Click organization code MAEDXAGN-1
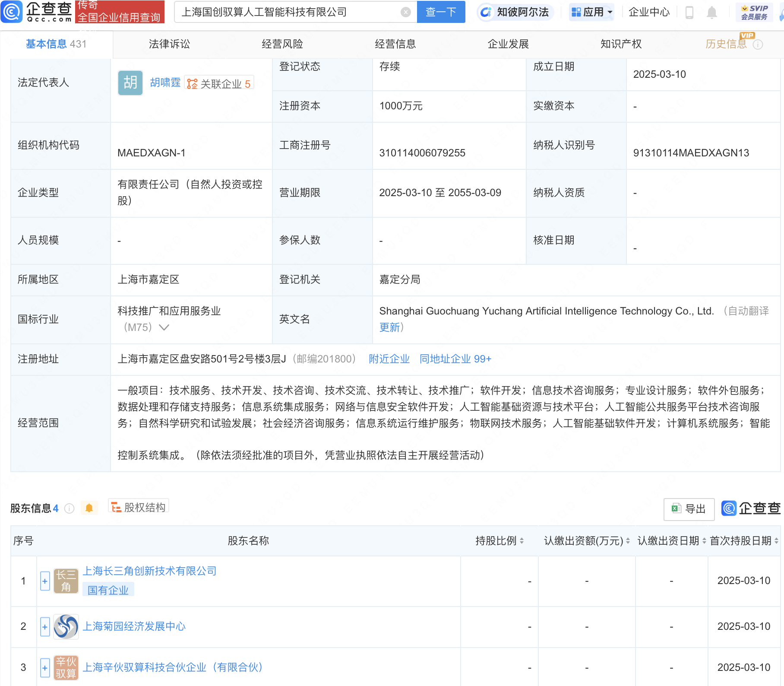784x686 pixels. click(152, 153)
